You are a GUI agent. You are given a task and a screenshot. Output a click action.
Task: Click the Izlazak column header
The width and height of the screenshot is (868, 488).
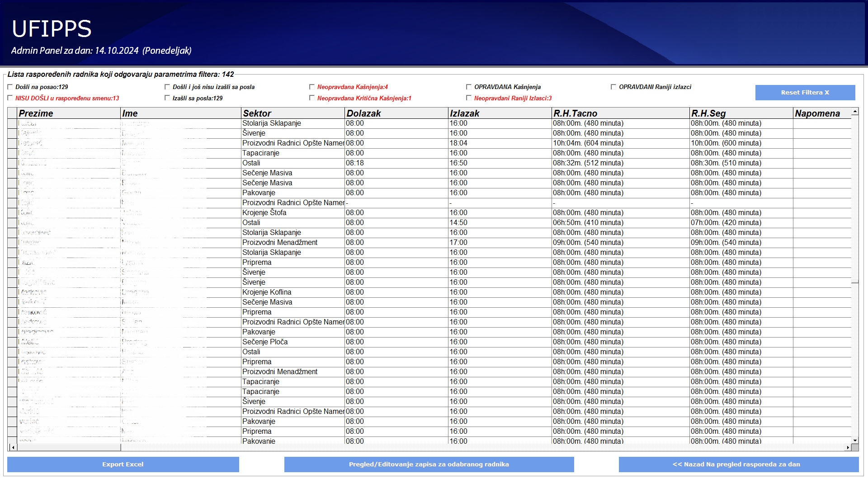click(500, 113)
